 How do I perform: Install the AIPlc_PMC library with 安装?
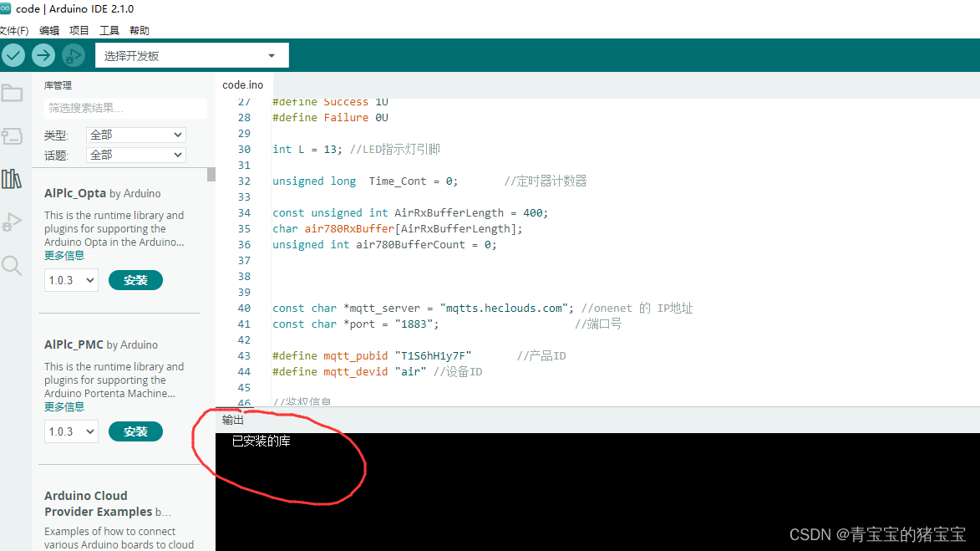tap(135, 431)
